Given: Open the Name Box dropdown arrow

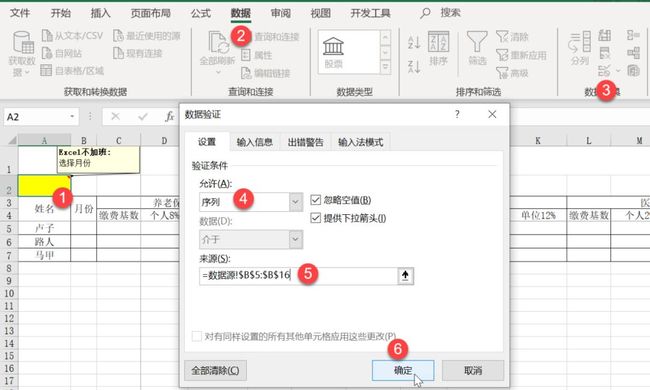Looking at the screenshot, I should tap(72, 116).
